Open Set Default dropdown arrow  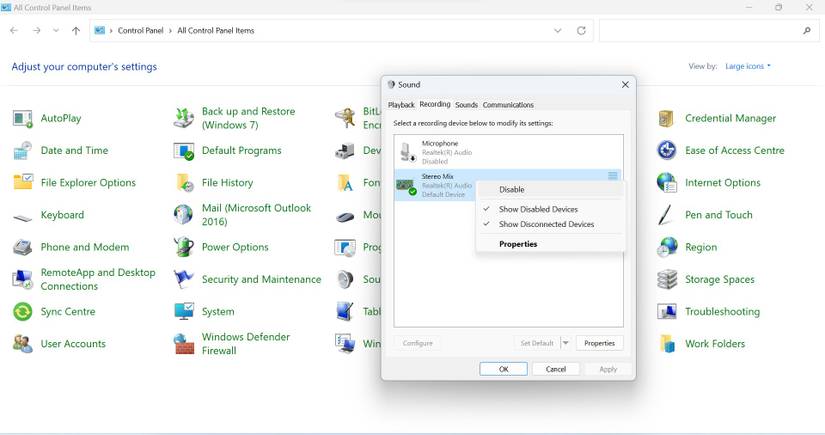(566, 343)
